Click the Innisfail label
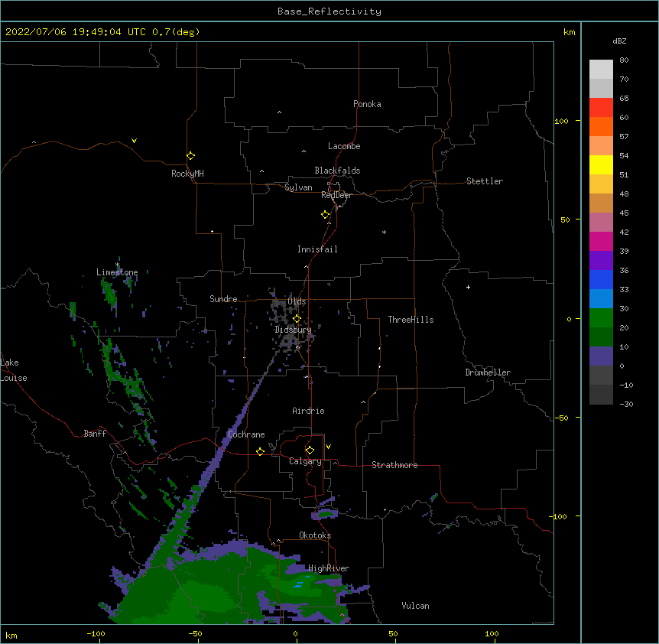Image resolution: width=659 pixels, height=644 pixels. (317, 249)
